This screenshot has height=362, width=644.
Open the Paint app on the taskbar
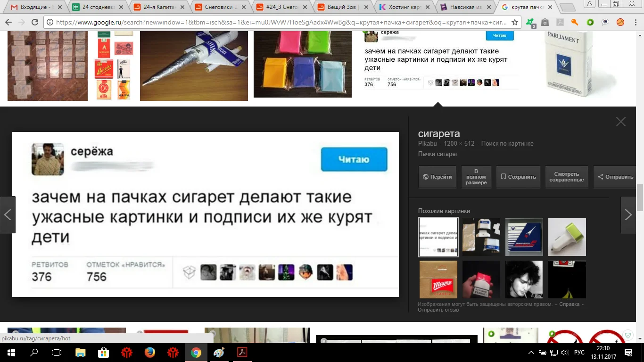click(x=219, y=352)
